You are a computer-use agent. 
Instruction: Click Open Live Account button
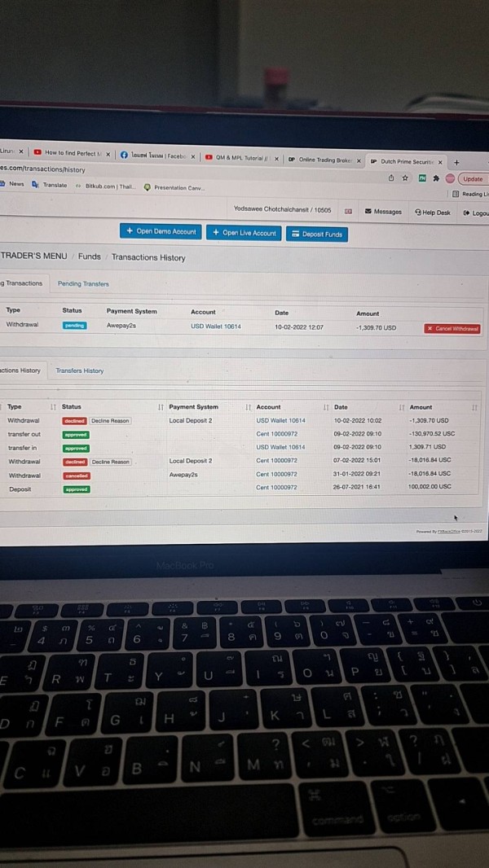[x=244, y=233]
